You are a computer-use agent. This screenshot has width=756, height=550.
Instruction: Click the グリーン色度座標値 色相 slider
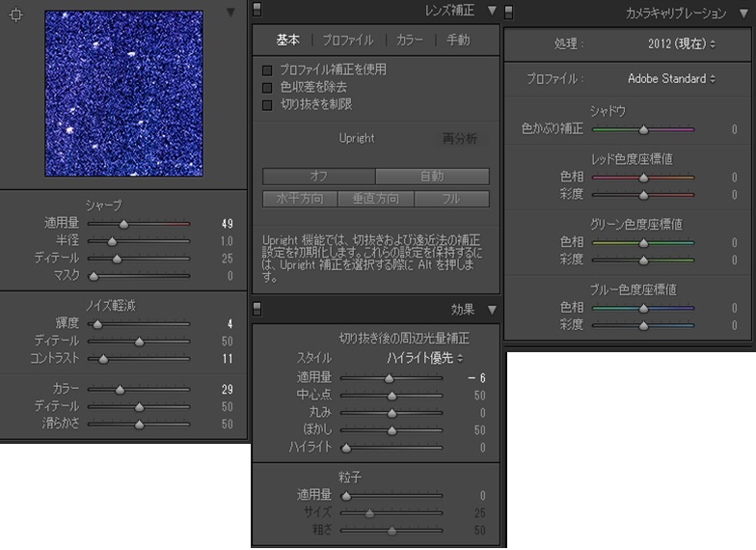(x=643, y=243)
